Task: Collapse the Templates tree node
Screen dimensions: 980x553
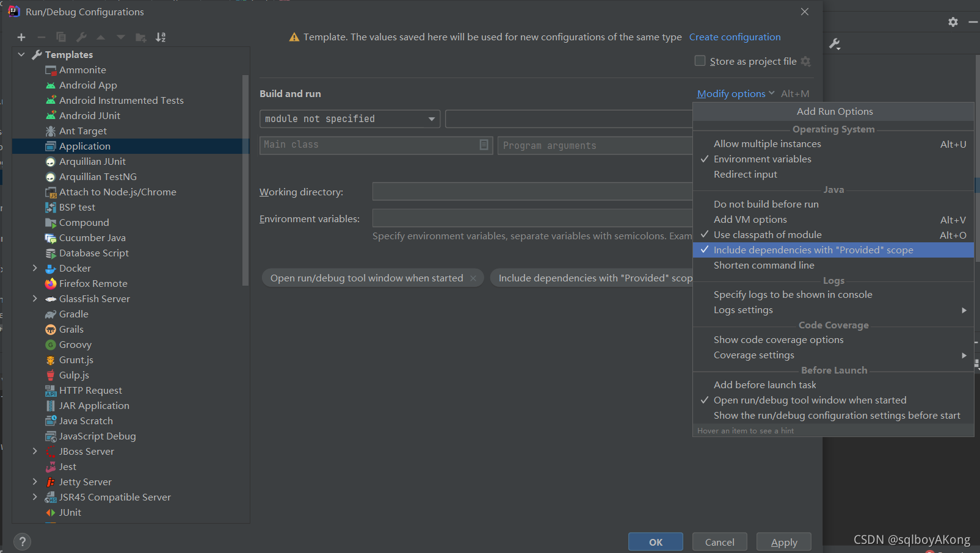Action: click(21, 54)
